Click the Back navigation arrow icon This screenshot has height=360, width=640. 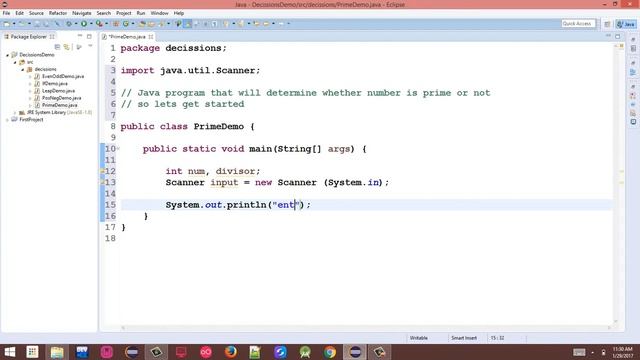(x=266, y=24)
